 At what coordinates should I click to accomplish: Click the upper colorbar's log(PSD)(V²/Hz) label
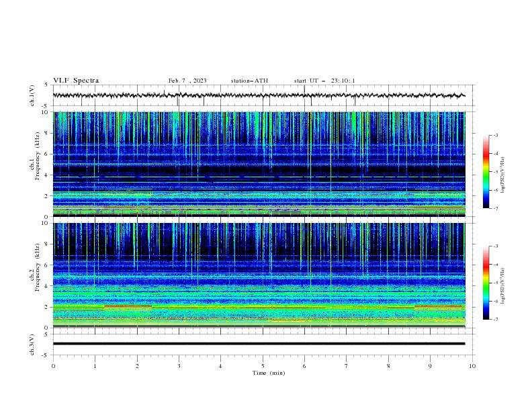click(x=503, y=175)
